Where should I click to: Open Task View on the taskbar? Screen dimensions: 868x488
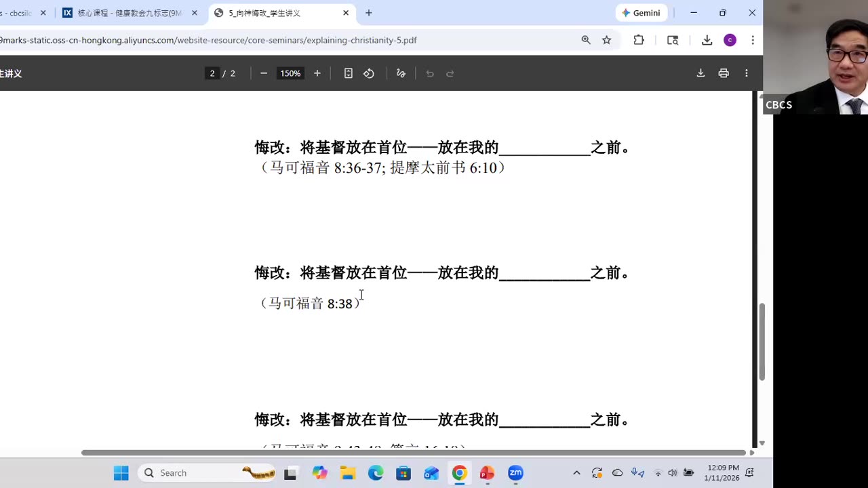tap(290, 472)
